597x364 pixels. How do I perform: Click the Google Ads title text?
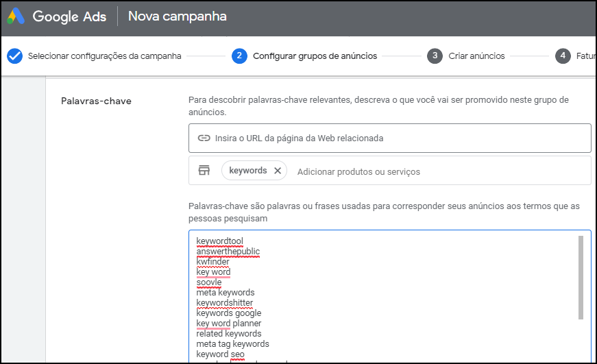[x=69, y=16]
